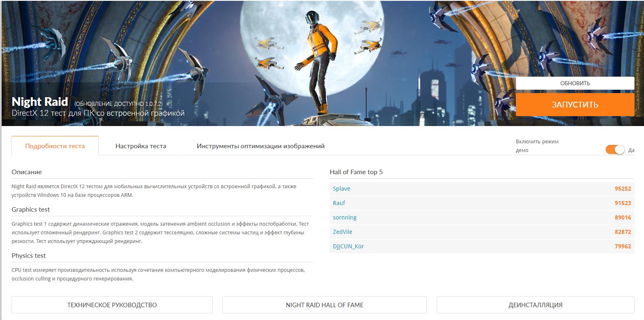Open ZedVile's leaderboard entry
Image resolution: width=644 pixels, height=320 pixels.
[343, 232]
